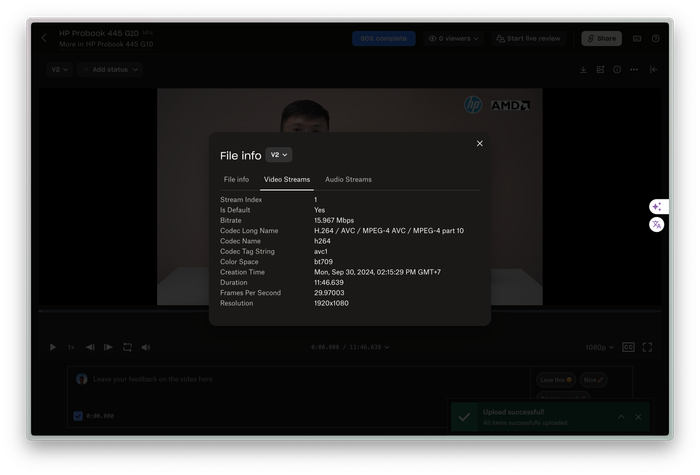Screen dimensions: 700x475
Task: Click the Share button
Action: coord(601,38)
